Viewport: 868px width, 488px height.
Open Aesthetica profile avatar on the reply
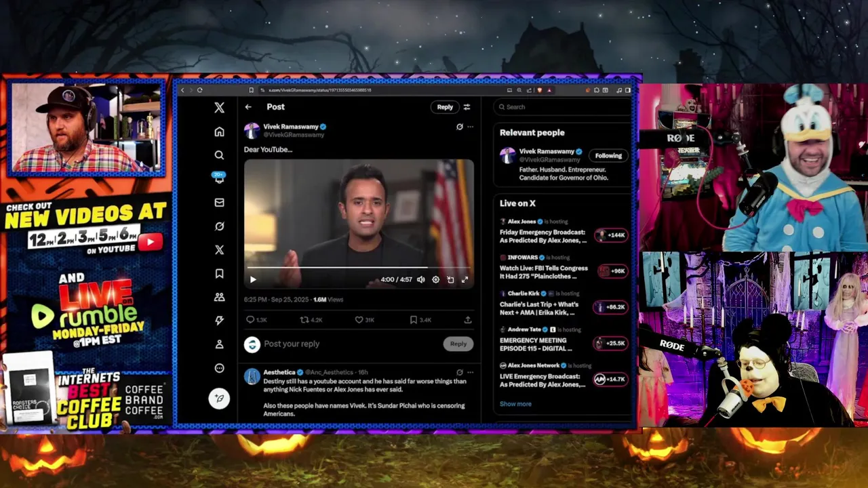point(252,376)
